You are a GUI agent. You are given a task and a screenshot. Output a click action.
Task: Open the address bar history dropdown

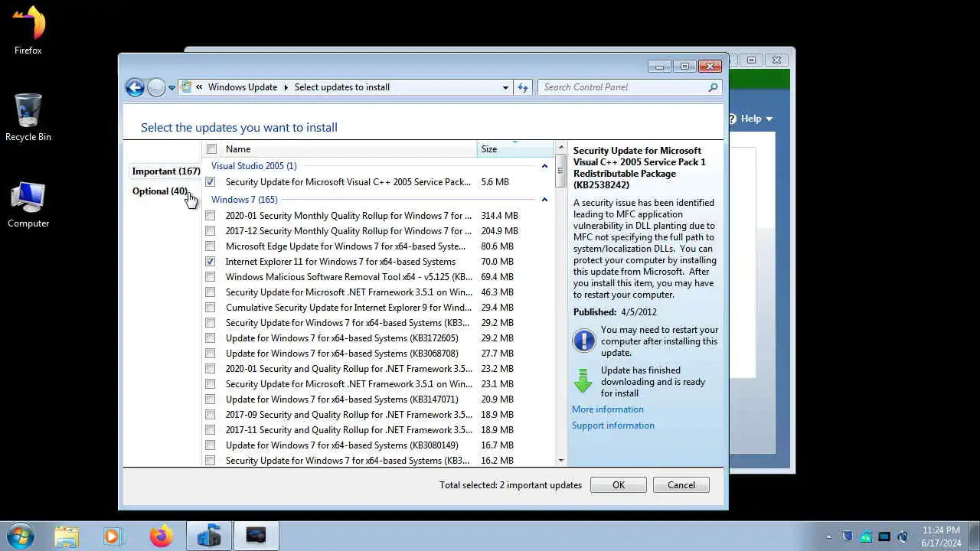tap(505, 87)
